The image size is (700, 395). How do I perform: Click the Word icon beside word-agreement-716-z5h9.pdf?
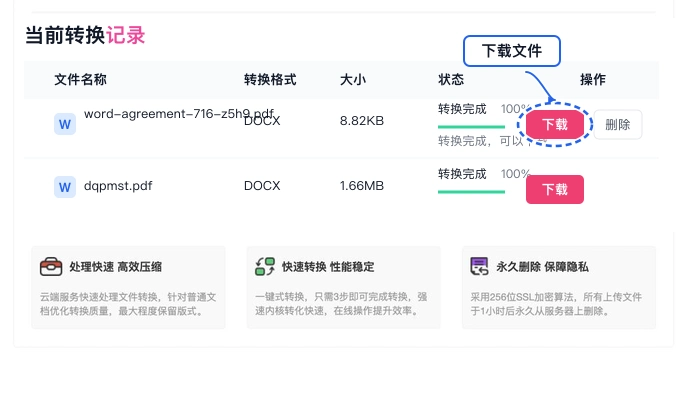pyautogui.click(x=65, y=124)
